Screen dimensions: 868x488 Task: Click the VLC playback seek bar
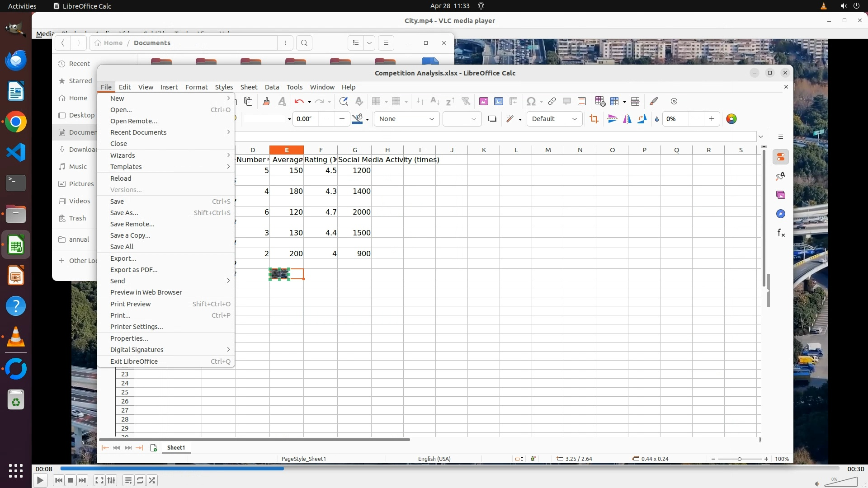(x=449, y=469)
